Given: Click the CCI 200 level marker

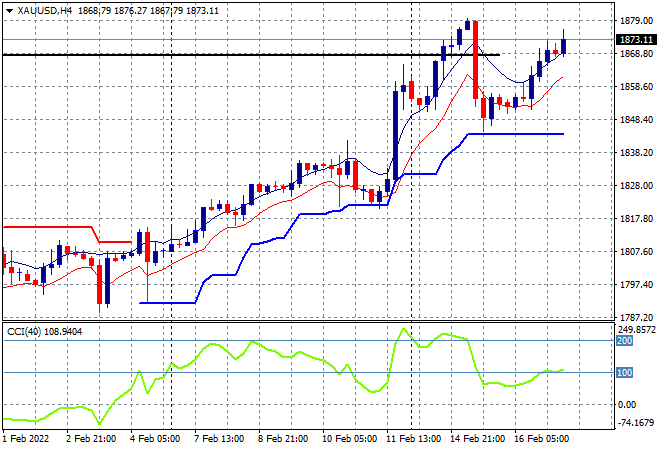Looking at the screenshot, I should 624,341.
